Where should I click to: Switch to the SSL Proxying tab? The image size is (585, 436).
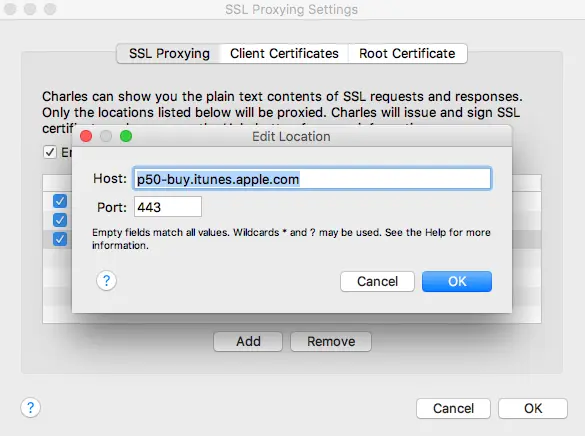click(x=169, y=54)
